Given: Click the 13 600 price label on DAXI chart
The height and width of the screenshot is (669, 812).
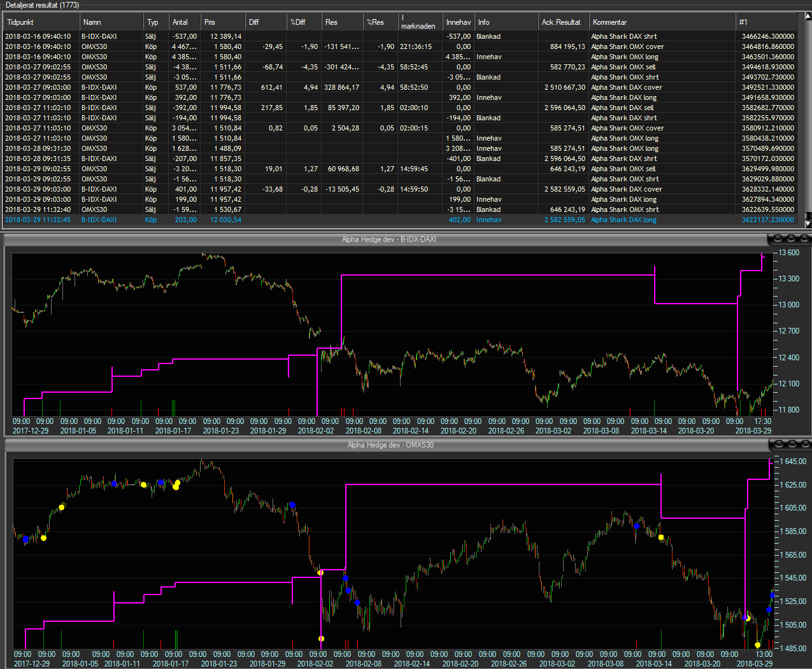Looking at the screenshot, I should tap(789, 253).
